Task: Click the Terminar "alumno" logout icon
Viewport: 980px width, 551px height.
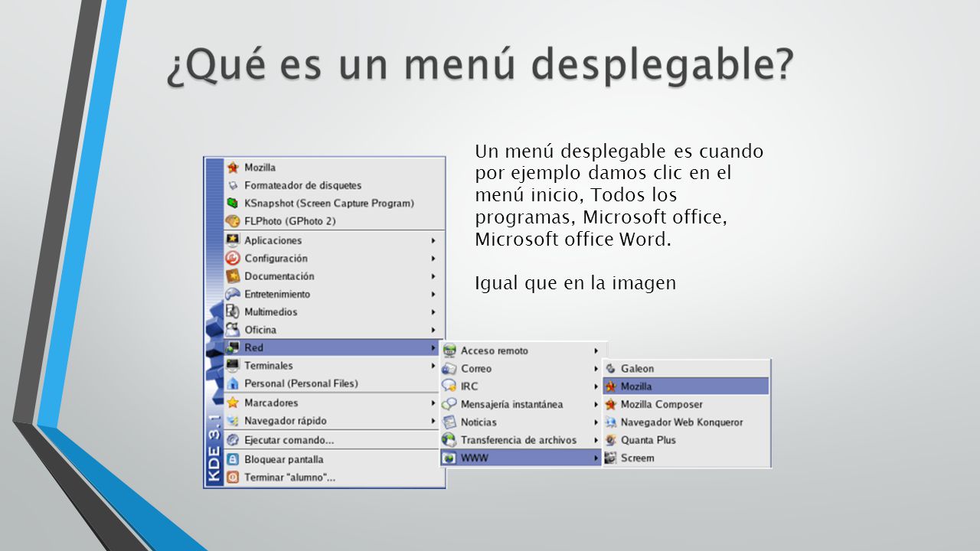Action: point(233,478)
